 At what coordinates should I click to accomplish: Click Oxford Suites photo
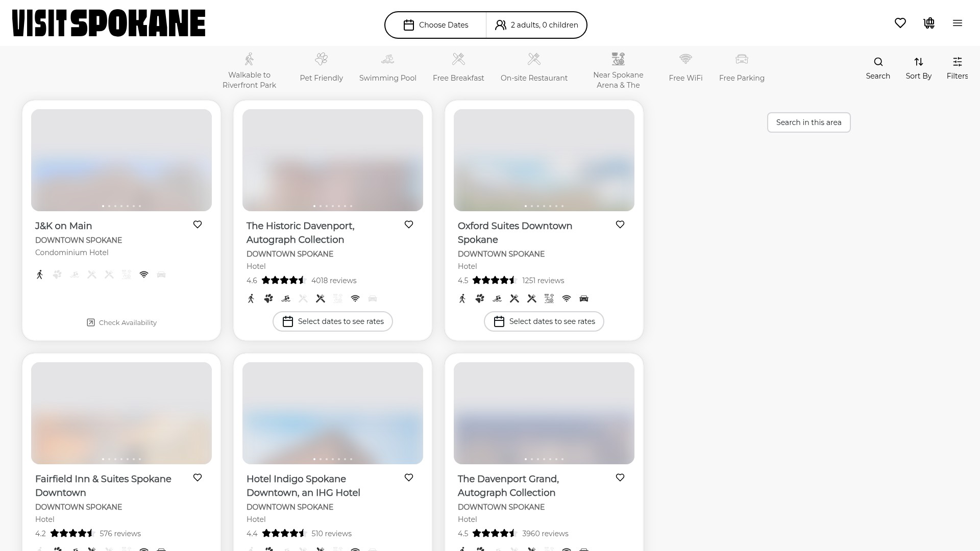pyautogui.click(x=544, y=160)
